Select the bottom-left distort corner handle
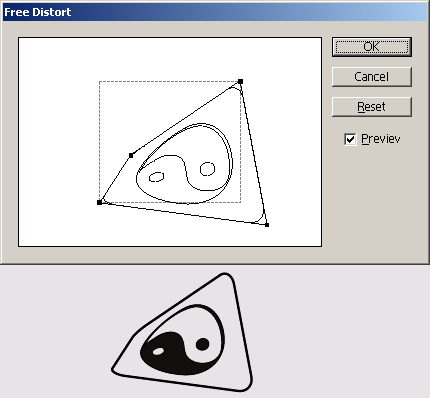 [x=99, y=202]
